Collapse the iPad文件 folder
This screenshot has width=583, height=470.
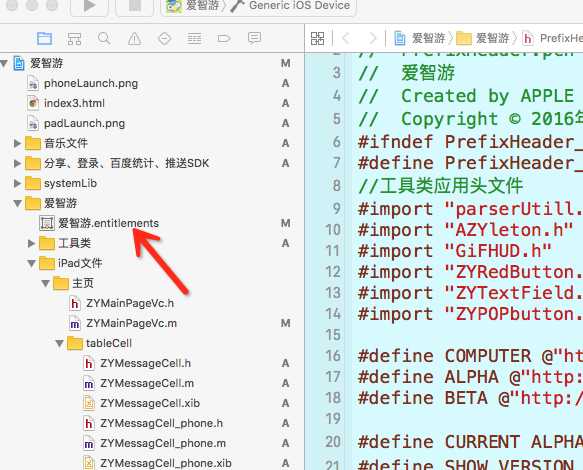pos(31,263)
